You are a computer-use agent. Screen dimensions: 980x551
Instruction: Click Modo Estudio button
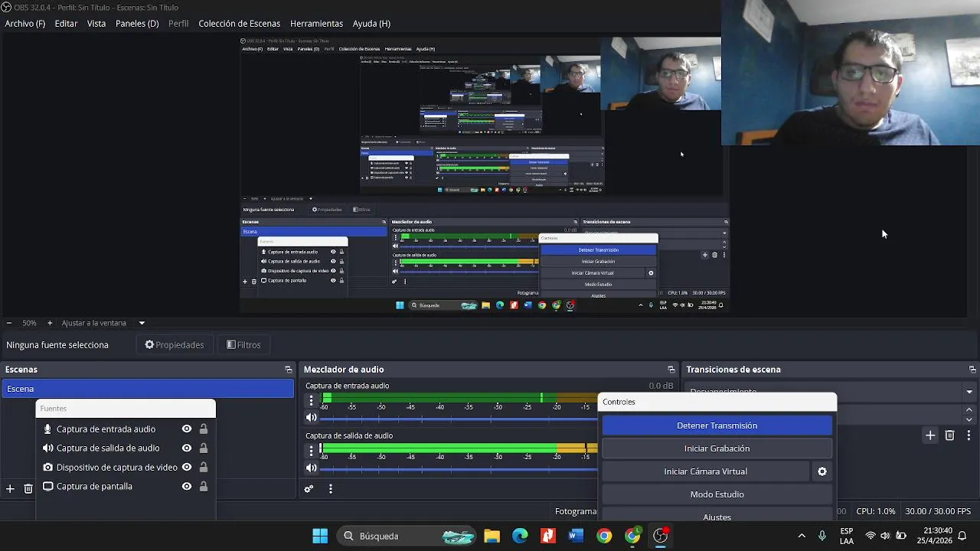717,494
